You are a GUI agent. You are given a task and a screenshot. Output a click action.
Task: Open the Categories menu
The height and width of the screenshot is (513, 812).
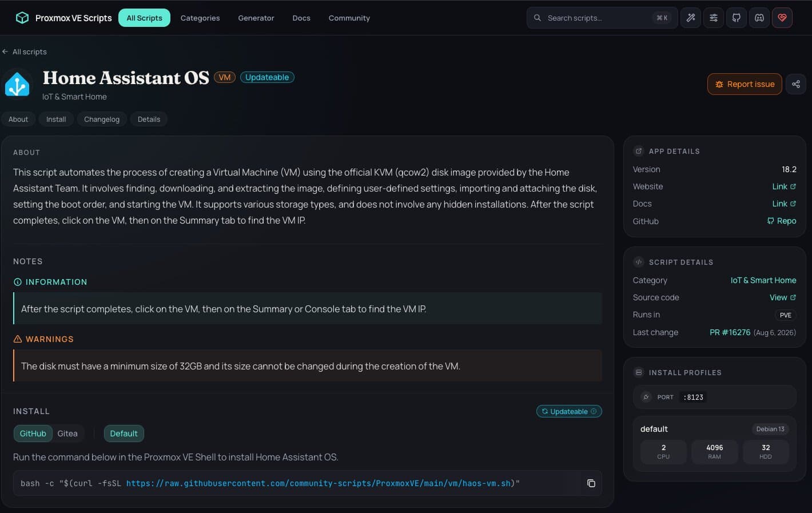(200, 18)
